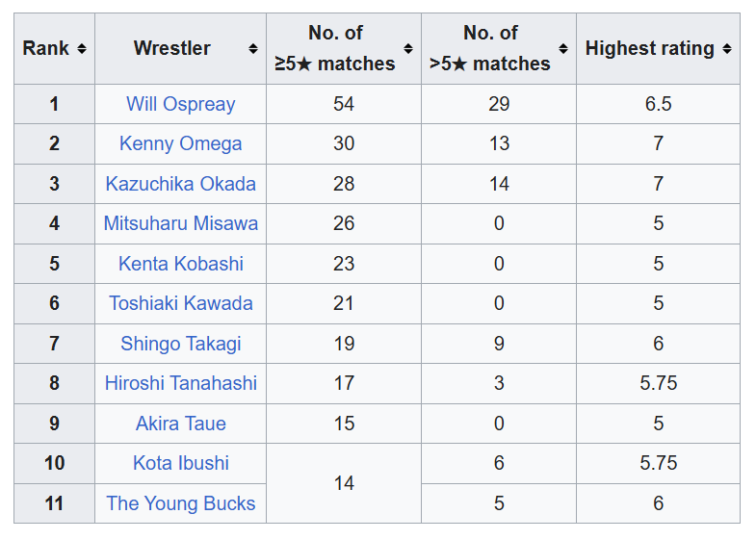This screenshot has height=540, width=756.
Task: Sort table by Rank arrows icon
Action: (82, 49)
